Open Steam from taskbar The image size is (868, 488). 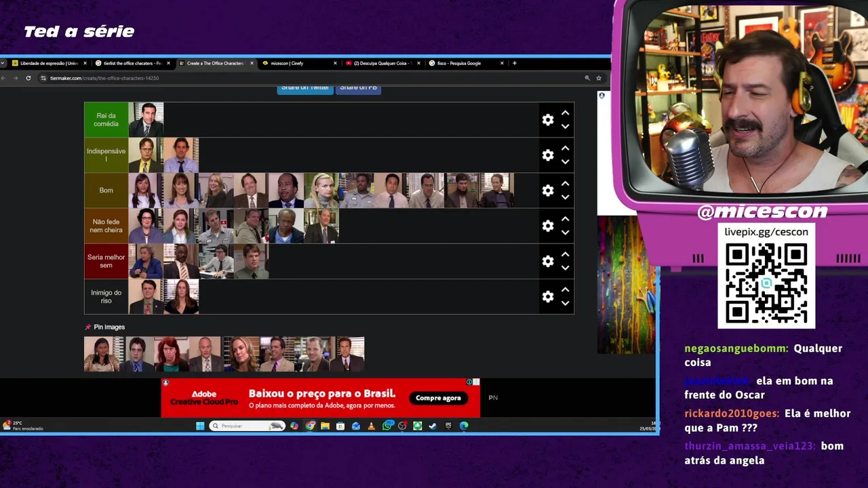pyautogui.click(x=433, y=426)
